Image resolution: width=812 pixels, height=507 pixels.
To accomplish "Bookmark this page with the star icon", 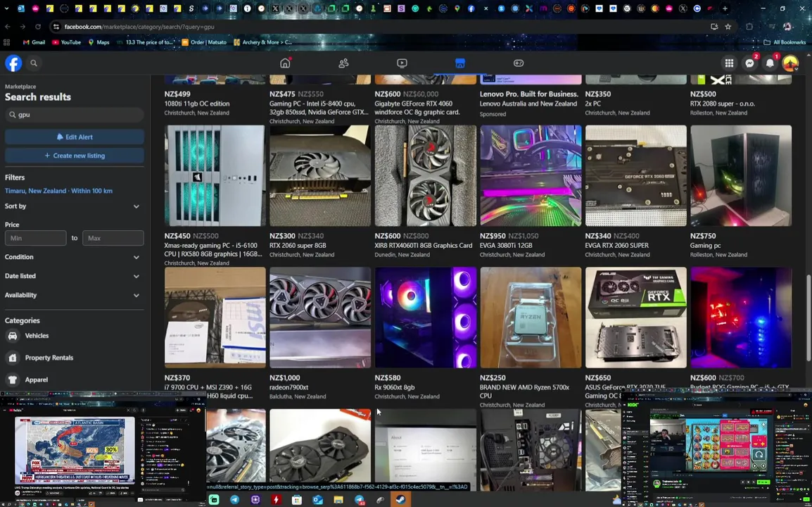I will coord(728,27).
